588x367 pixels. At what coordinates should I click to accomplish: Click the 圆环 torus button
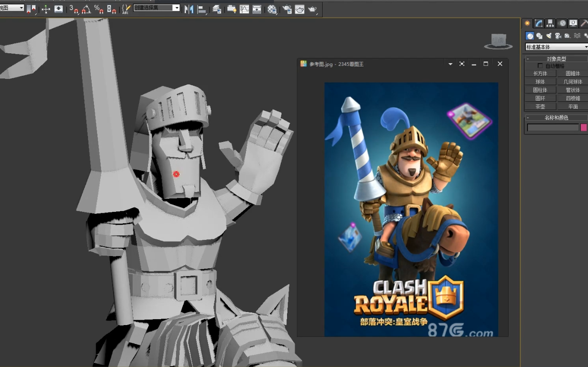pyautogui.click(x=540, y=98)
